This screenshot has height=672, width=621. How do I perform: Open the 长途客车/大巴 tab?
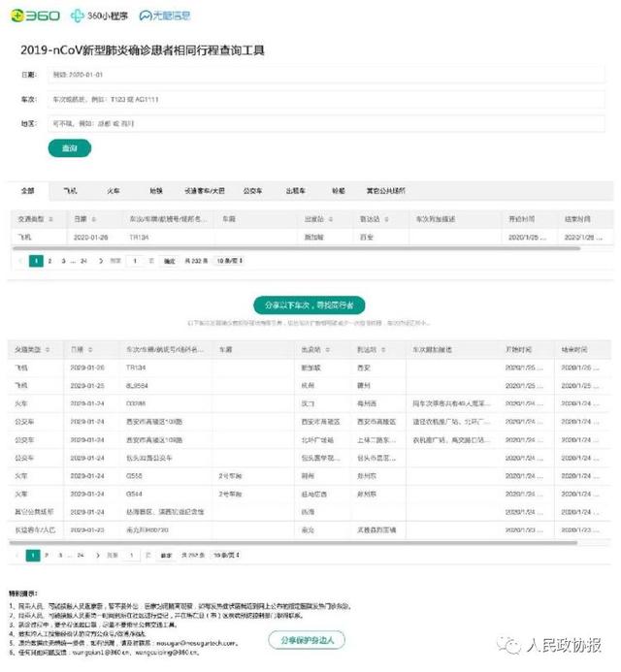pyautogui.click(x=205, y=191)
